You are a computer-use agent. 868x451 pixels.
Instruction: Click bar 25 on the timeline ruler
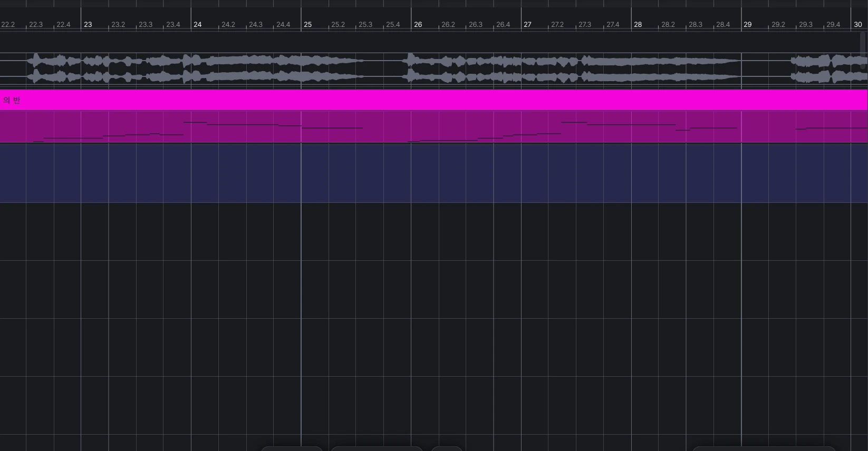(x=307, y=25)
